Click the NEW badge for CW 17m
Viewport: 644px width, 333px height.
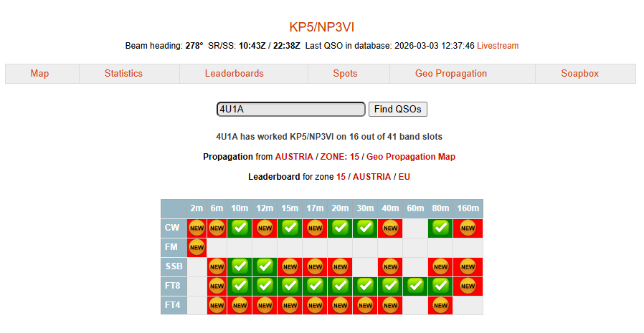(315, 228)
